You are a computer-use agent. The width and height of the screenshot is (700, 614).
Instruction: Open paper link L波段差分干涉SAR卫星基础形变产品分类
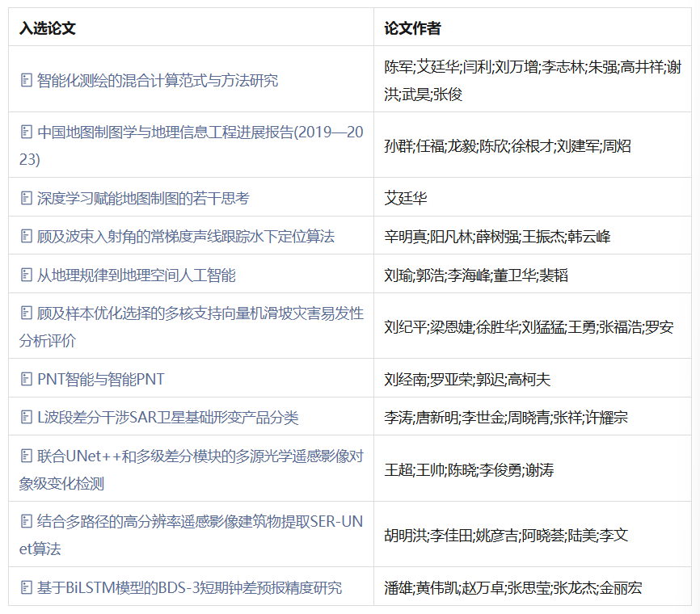tap(167, 418)
